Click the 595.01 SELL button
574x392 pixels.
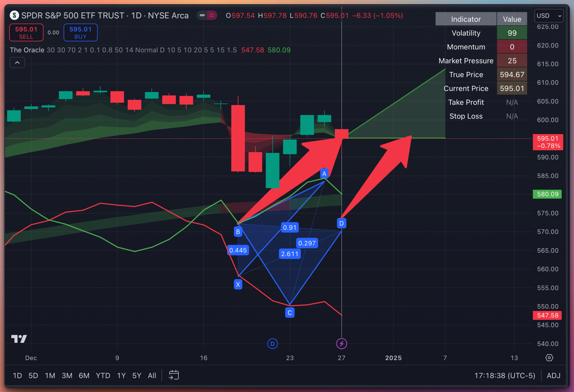click(x=26, y=33)
